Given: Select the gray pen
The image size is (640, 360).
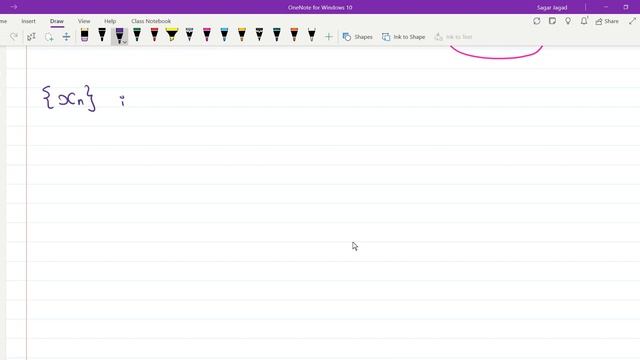Looking at the screenshot, I should click(189, 35).
